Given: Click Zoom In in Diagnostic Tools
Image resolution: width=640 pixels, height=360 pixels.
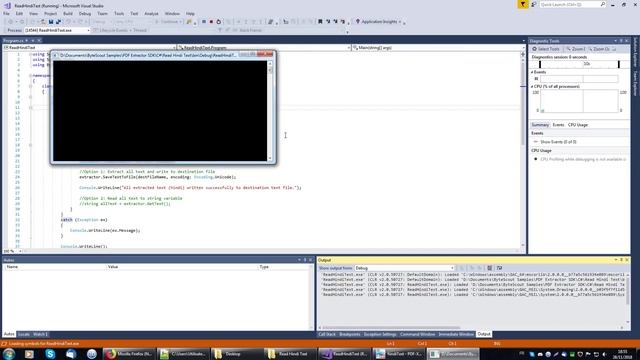Looking at the screenshot, I should click(576, 49).
